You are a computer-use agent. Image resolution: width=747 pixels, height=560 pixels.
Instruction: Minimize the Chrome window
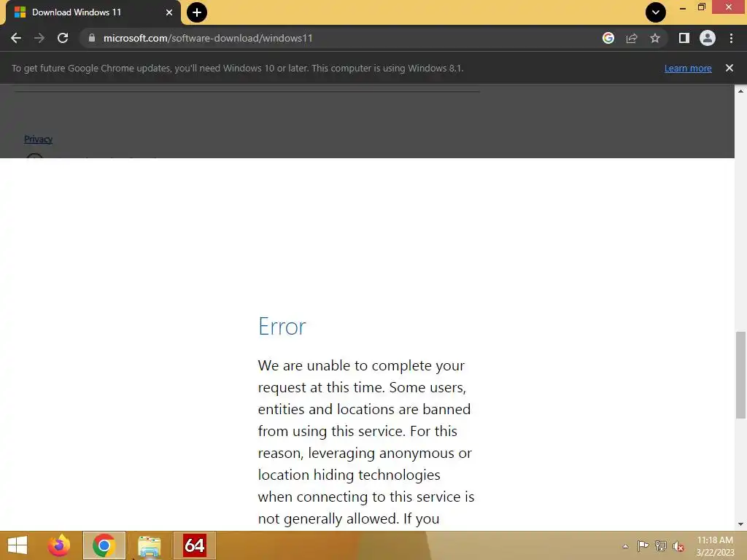coord(683,7)
